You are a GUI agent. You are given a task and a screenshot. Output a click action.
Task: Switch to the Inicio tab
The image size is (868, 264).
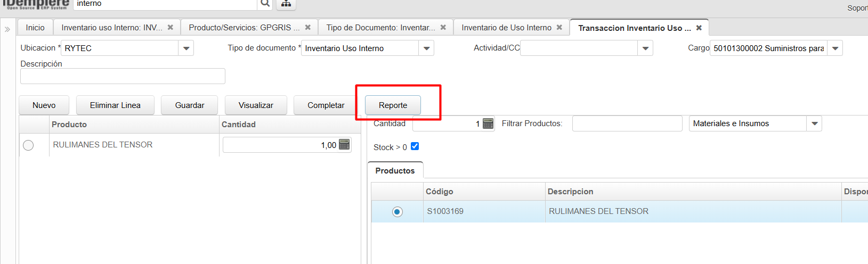coord(35,28)
